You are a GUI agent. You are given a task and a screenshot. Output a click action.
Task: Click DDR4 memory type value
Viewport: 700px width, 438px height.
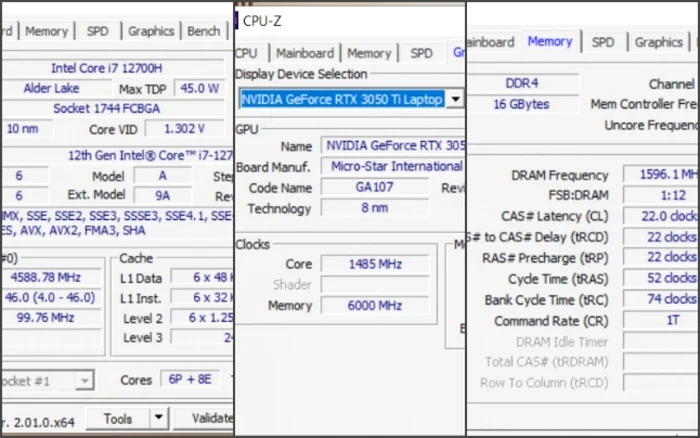point(522,83)
